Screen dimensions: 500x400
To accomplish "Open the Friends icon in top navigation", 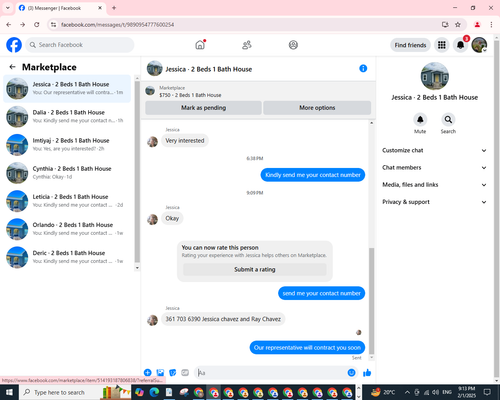I will (x=247, y=45).
